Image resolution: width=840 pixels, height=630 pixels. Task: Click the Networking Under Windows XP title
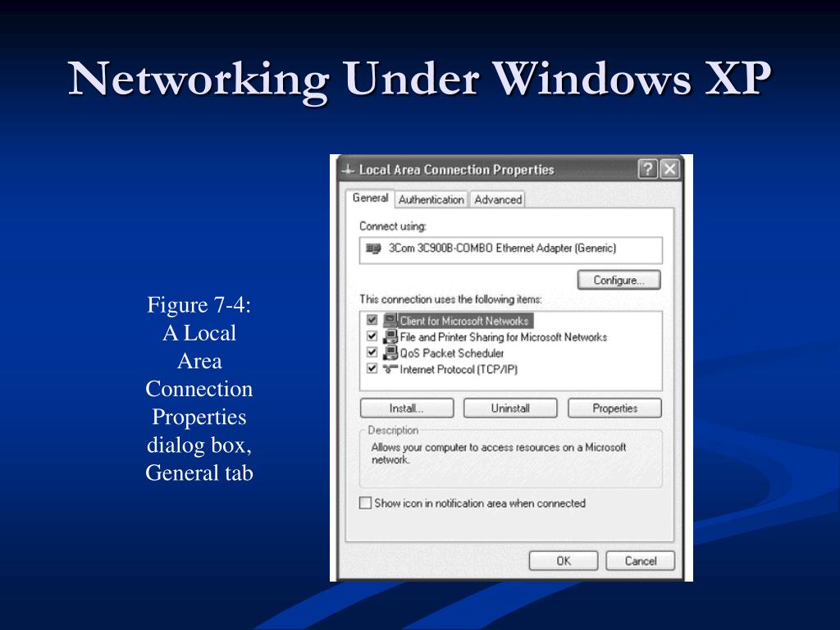(x=419, y=79)
